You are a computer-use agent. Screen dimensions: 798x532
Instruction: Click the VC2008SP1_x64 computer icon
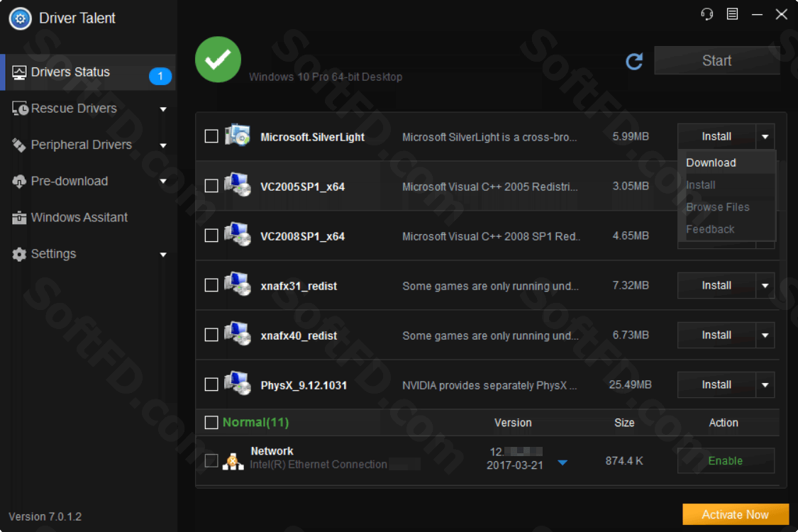pyautogui.click(x=238, y=235)
